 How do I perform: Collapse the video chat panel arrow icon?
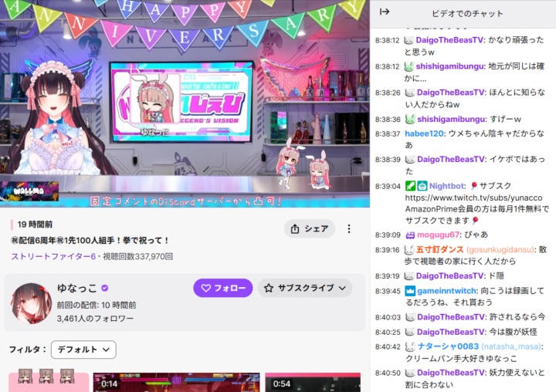pyautogui.click(x=385, y=12)
